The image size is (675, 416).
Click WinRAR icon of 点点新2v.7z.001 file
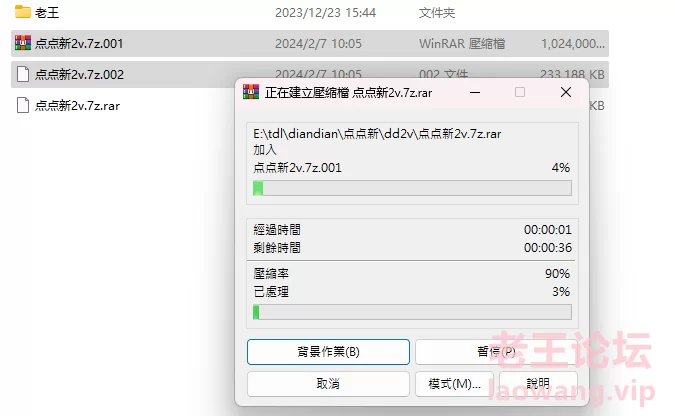[23, 43]
